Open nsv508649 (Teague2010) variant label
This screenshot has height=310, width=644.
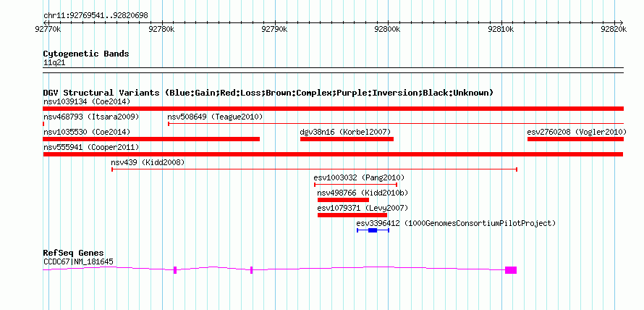pyautogui.click(x=215, y=117)
